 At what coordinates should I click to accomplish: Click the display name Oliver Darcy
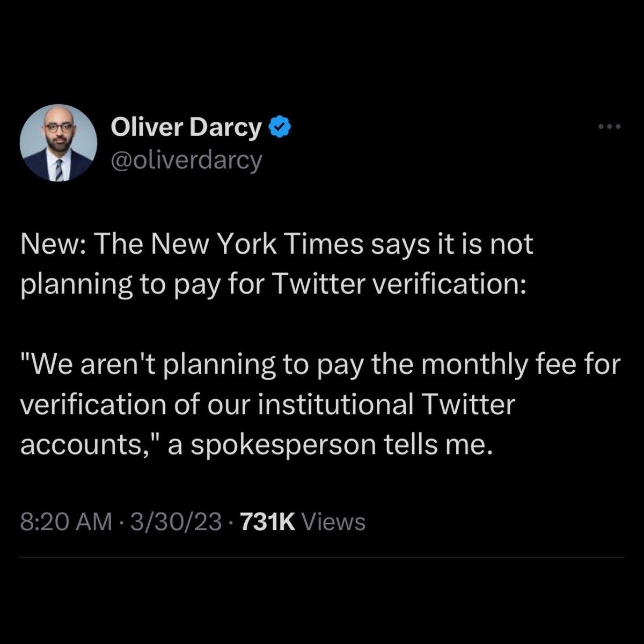tap(186, 128)
